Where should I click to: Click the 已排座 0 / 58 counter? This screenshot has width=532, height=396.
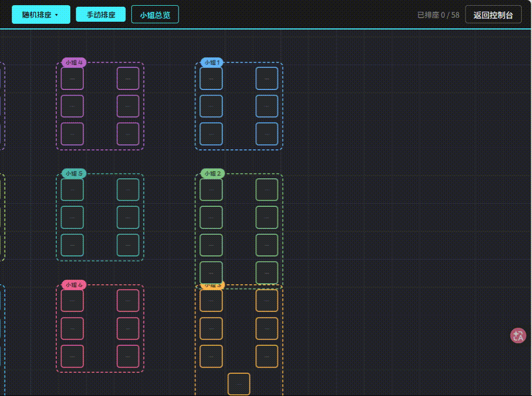point(439,15)
